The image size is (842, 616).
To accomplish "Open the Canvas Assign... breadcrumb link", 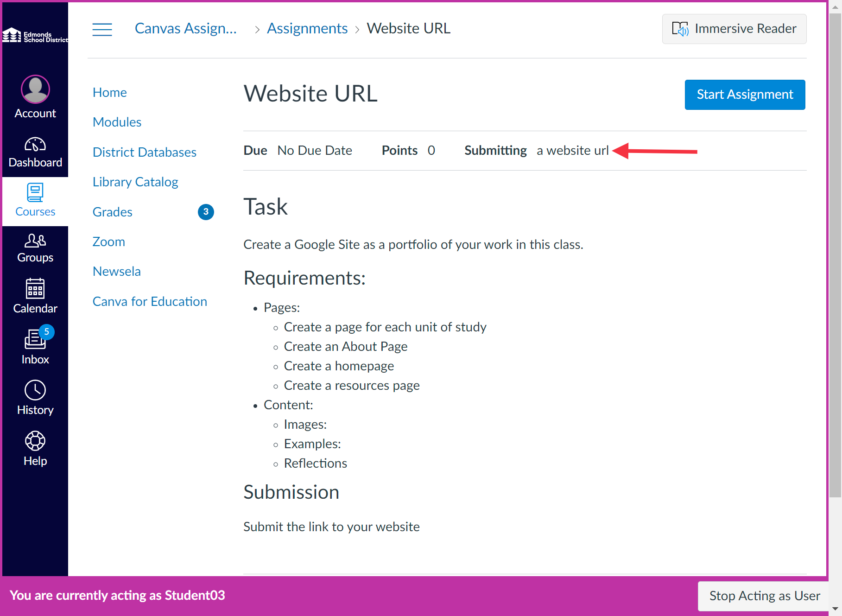I will point(185,29).
